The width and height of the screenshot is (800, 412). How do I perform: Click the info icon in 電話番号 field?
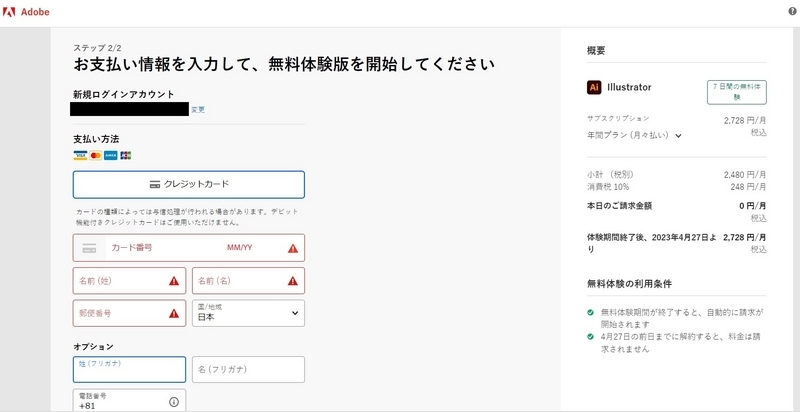click(x=174, y=402)
